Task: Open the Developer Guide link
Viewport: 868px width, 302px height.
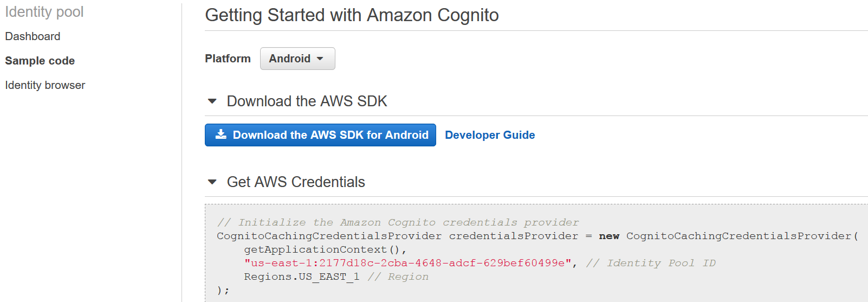Action: tap(489, 135)
